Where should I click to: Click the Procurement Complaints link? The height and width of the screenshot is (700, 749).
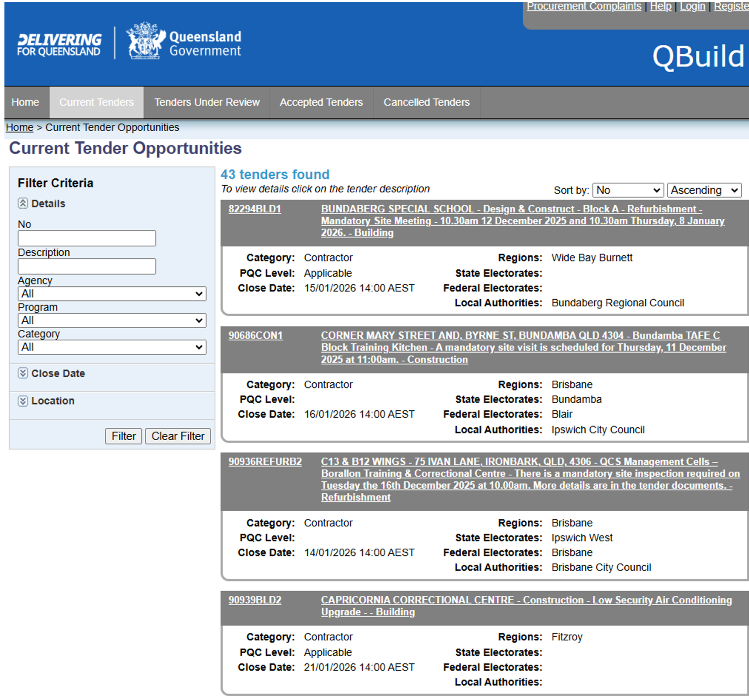584,6
